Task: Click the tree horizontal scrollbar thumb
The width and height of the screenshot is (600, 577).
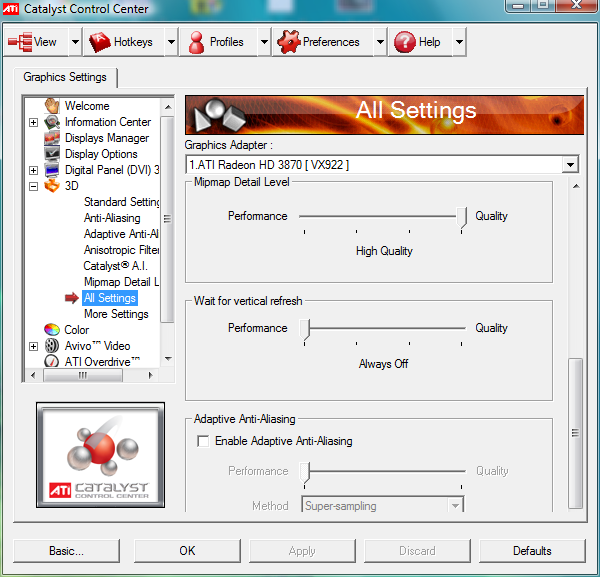Action: (83, 375)
